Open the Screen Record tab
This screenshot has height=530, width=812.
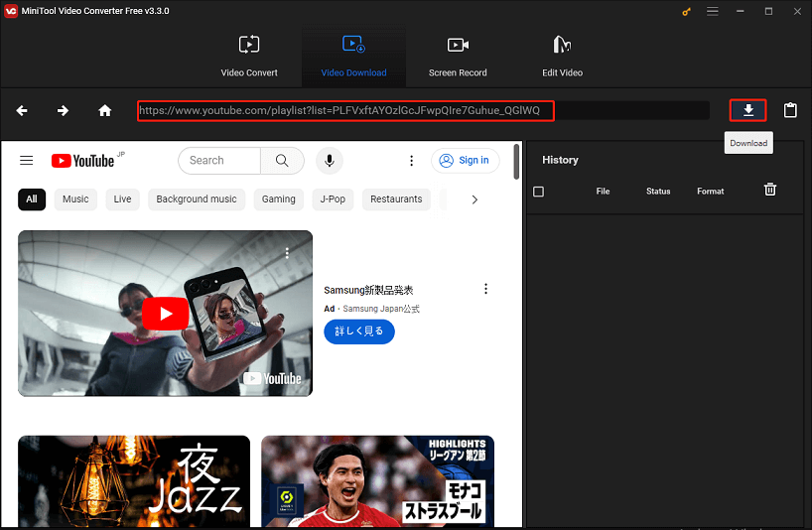click(x=458, y=56)
